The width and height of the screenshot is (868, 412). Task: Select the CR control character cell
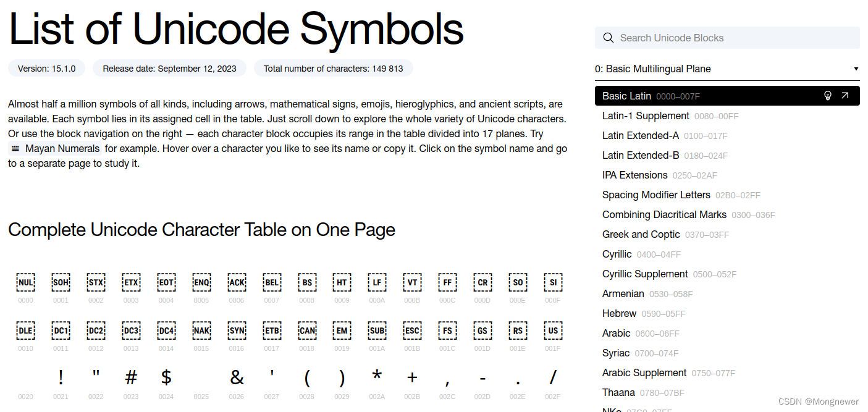point(482,282)
